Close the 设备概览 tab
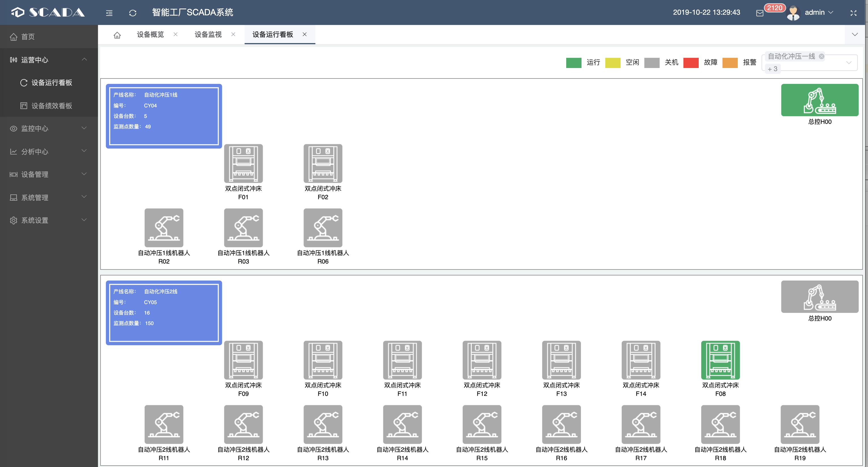Image resolution: width=868 pixels, height=467 pixels. coord(176,34)
